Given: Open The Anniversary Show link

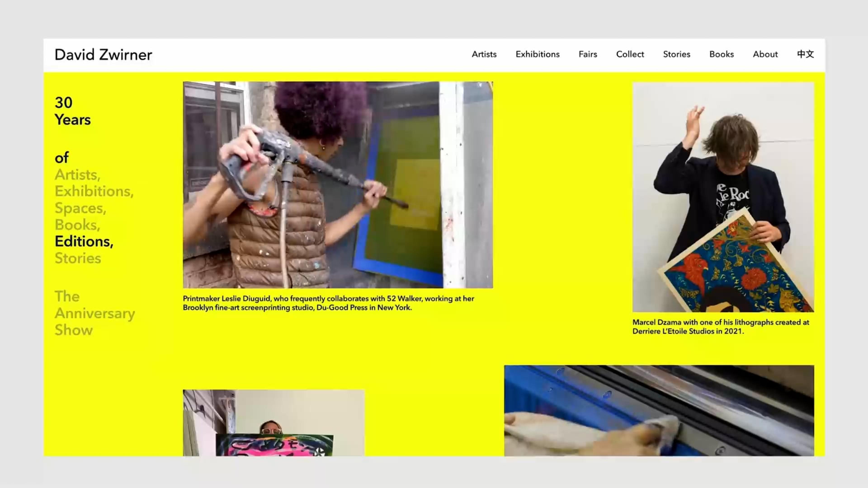Looking at the screenshot, I should click(x=95, y=313).
